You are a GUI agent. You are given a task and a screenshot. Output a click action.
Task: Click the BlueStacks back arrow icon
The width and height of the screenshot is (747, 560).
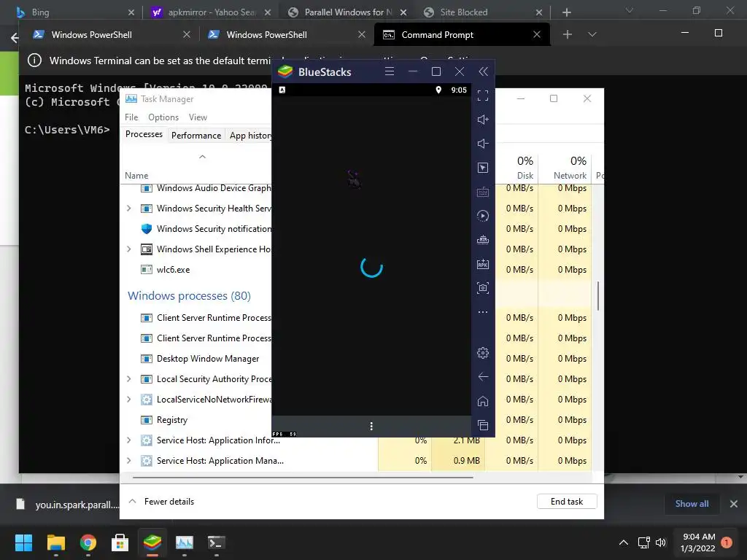483,377
